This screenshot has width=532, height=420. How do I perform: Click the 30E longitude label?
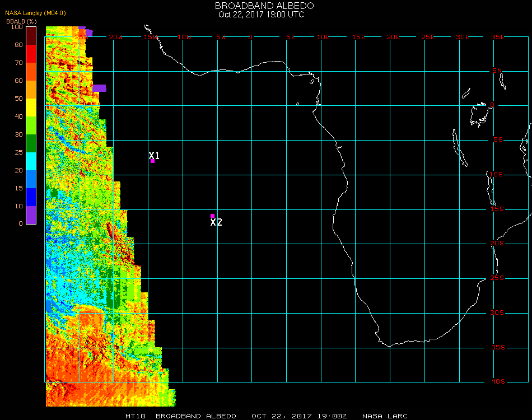pos(463,37)
